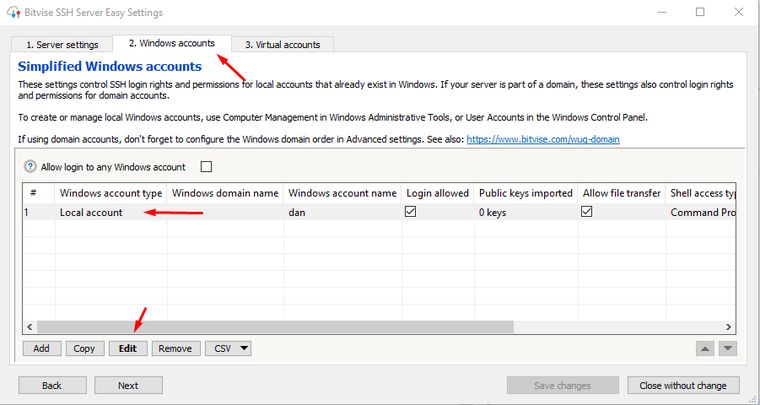
Task: Click the left arrow of horizontal scrollbar
Action: point(30,327)
